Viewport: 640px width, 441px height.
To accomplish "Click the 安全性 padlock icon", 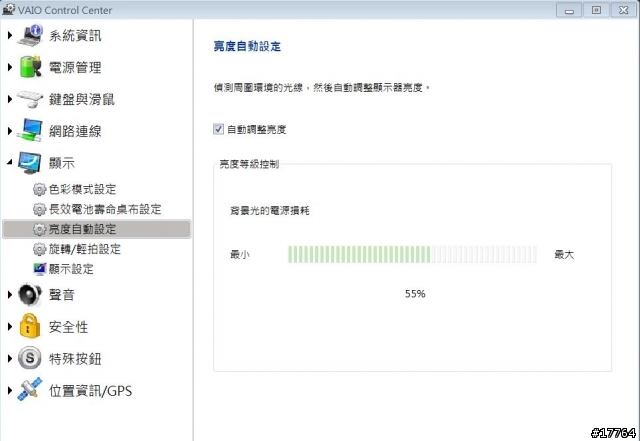I will coord(30,326).
